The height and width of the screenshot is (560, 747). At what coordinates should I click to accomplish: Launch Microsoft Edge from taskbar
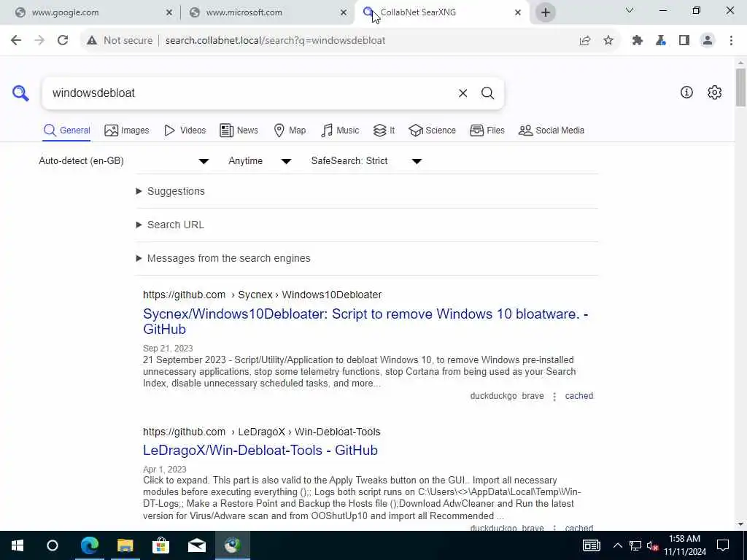pos(89,545)
